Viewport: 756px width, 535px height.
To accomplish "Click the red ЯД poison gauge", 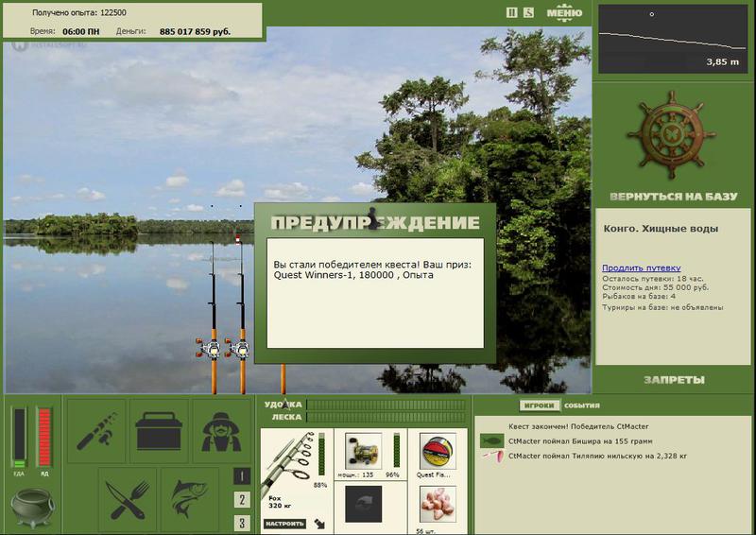I will 44,438.
